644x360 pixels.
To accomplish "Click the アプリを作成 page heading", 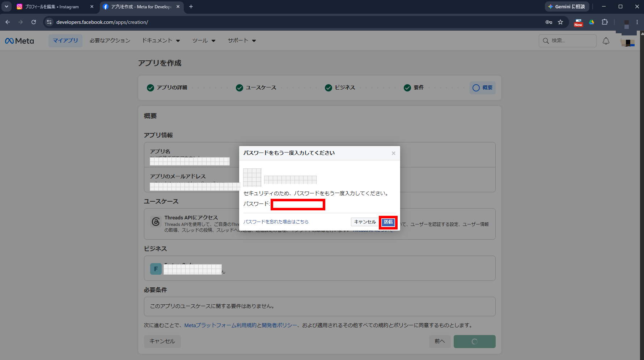I will 160,63.
